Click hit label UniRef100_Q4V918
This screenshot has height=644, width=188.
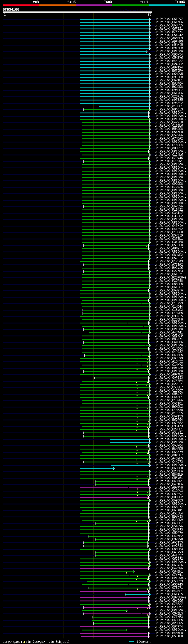169,123
